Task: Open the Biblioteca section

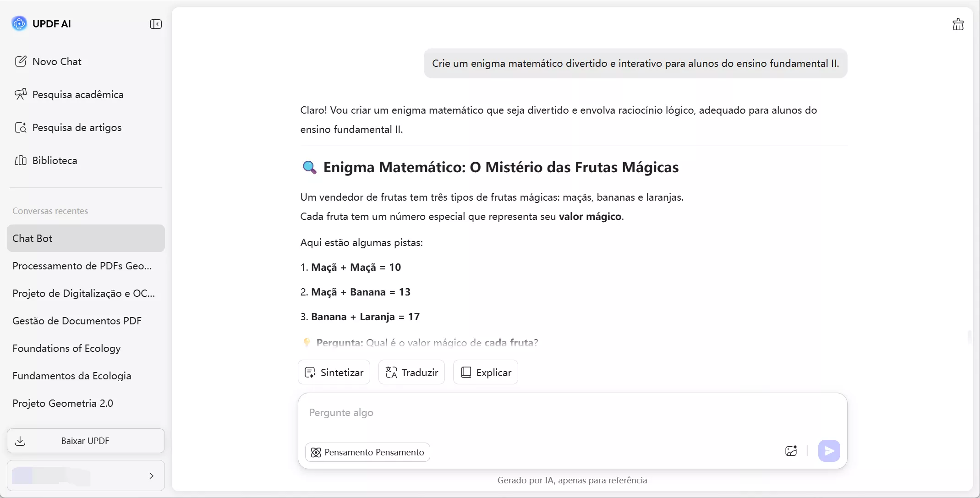Action: pos(55,160)
